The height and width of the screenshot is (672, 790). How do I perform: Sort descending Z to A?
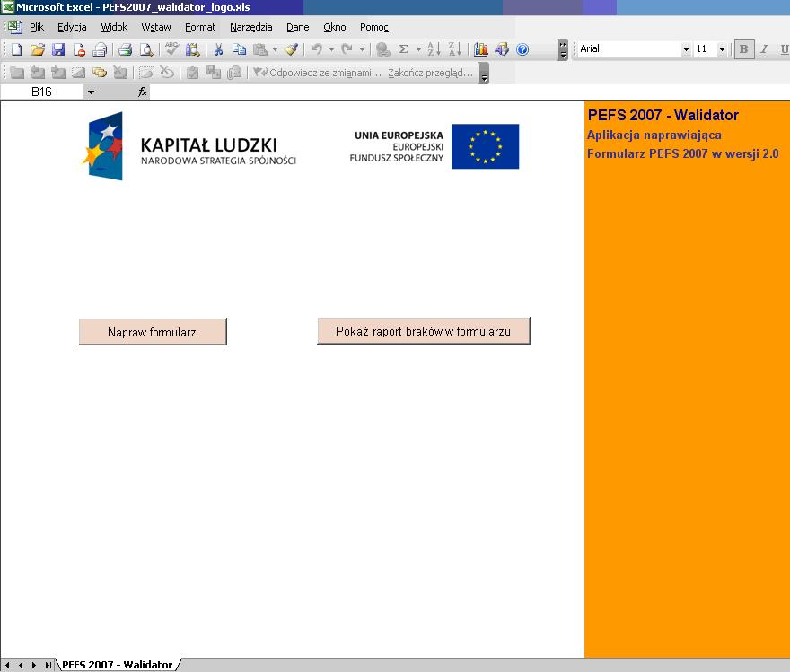[454, 49]
